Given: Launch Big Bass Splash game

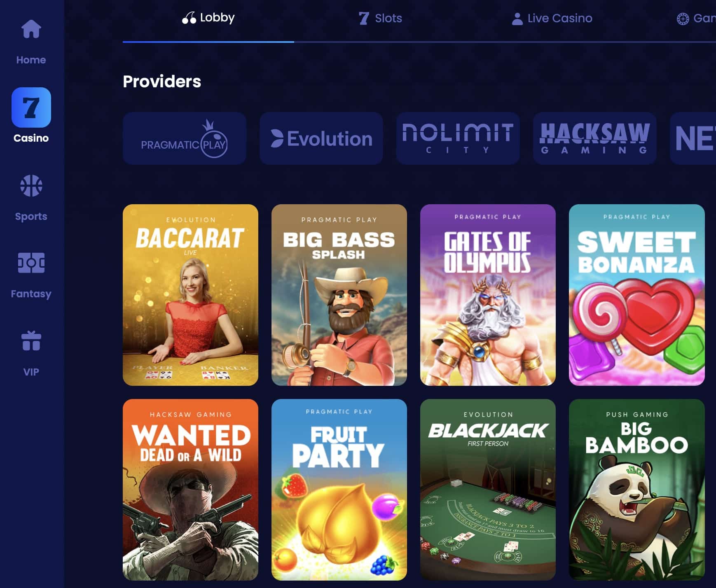Looking at the screenshot, I should [339, 295].
